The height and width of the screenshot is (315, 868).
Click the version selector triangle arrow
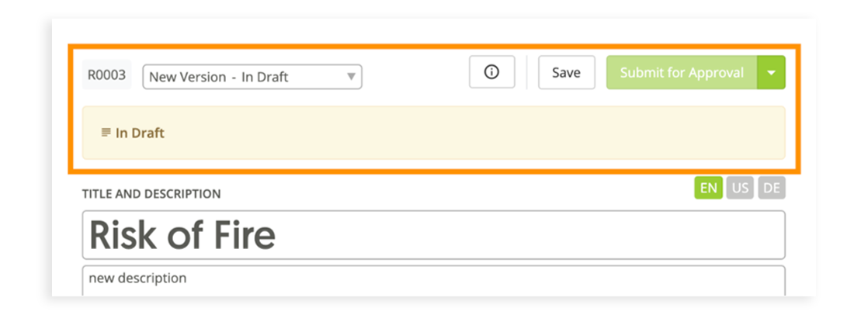pos(351,76)
